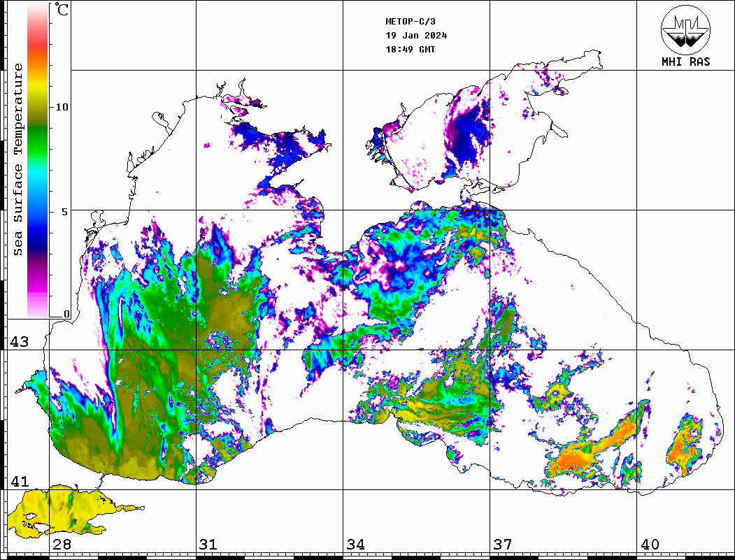This screenshot has height=560, width=735.
Task: Click the 'MHI RAS' caption text
Action: pyautogui.click(x=686, y=62)
